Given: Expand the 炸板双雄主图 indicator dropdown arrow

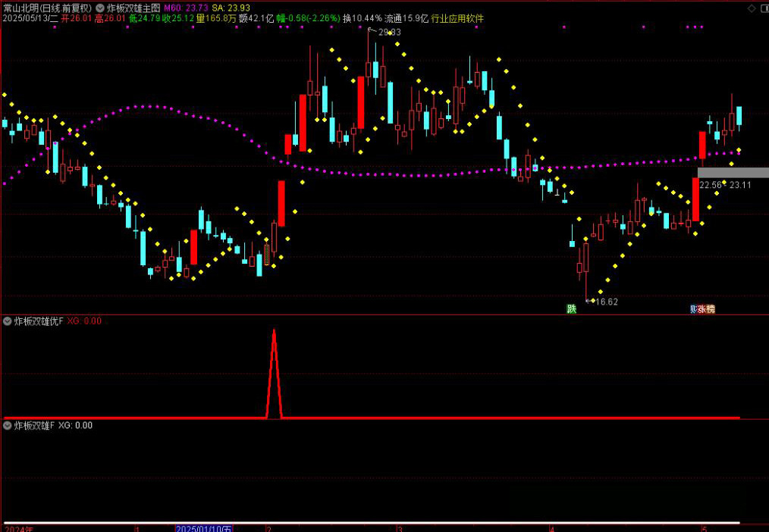Looking at the screenshot, I should (x=100, y=8).
